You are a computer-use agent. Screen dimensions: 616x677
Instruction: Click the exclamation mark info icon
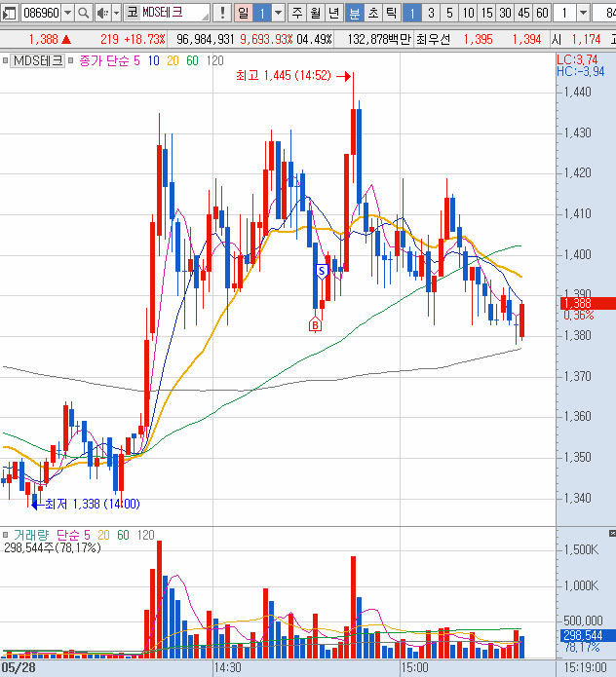(x=223, y=13)
